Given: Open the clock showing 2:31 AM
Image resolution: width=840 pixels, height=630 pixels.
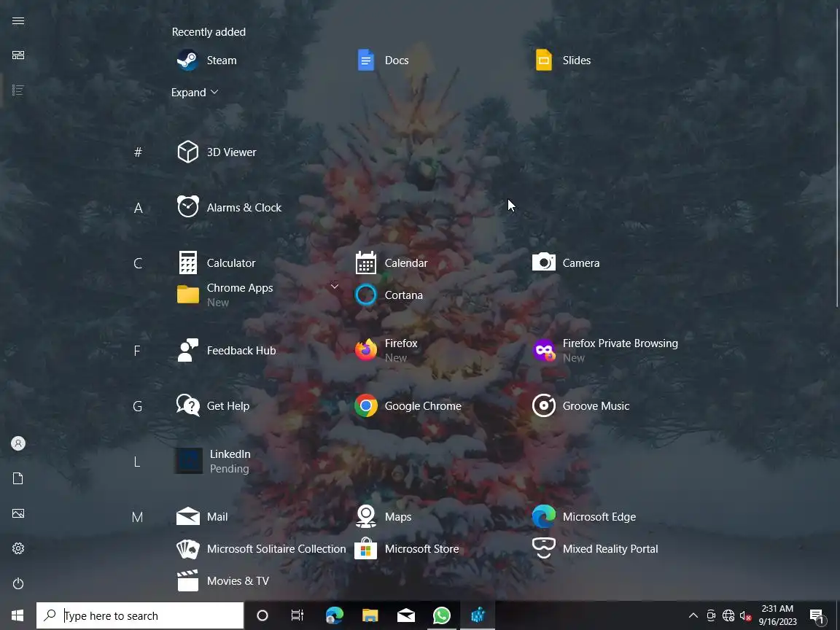Looking at the screenshot, I should [777, 615].
